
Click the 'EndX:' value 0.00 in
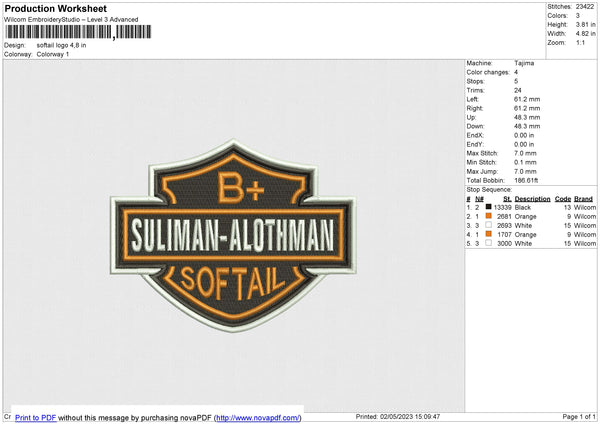click(x=524, y=135)
